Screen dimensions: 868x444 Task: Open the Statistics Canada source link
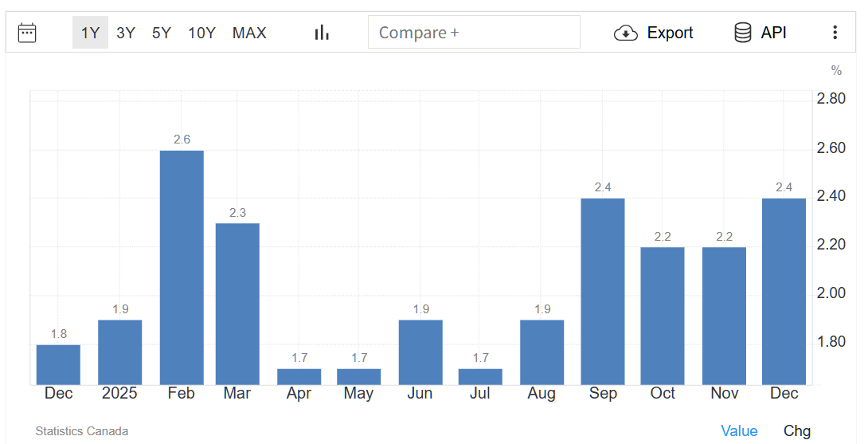pyautogui.click(x=81, y=431)
